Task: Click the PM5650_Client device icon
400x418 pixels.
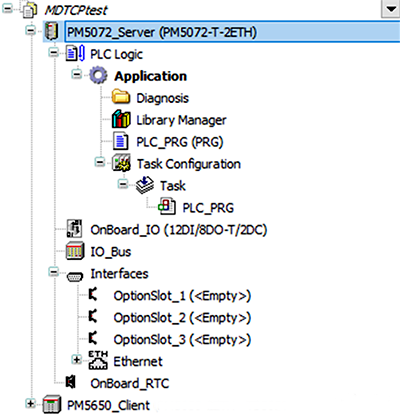Action: coord(52,405)
